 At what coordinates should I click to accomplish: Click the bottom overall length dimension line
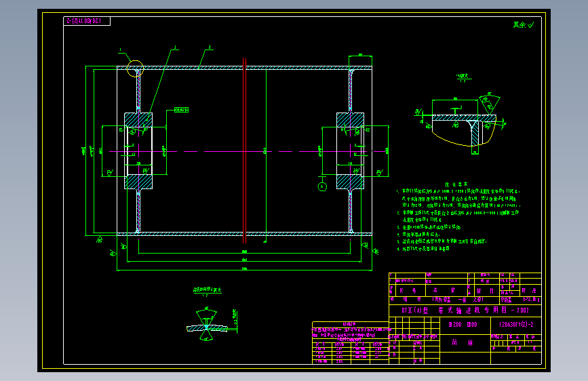245,270
